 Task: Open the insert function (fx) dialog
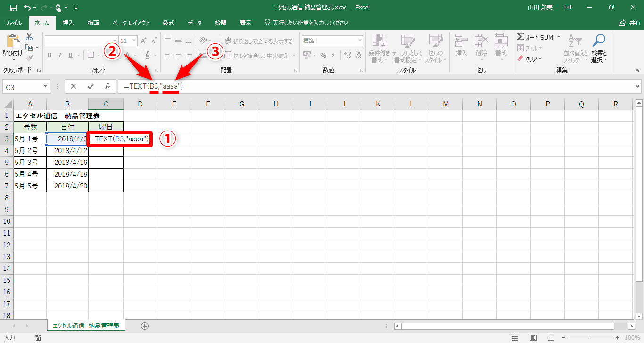107,86
